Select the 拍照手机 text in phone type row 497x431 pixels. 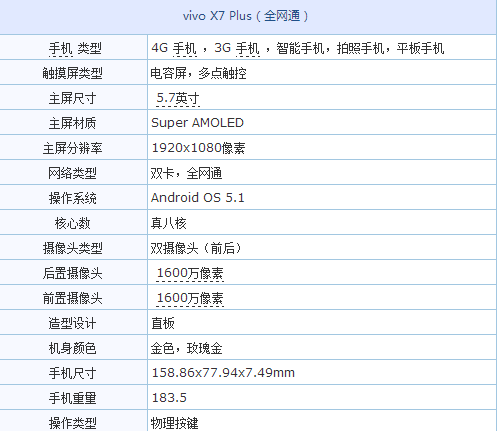(360, 48)
